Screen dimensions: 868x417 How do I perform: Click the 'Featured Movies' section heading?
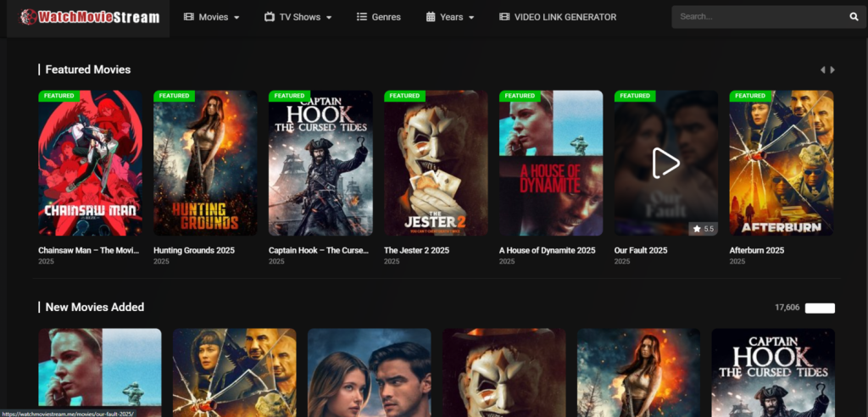(x=88, y=69)
